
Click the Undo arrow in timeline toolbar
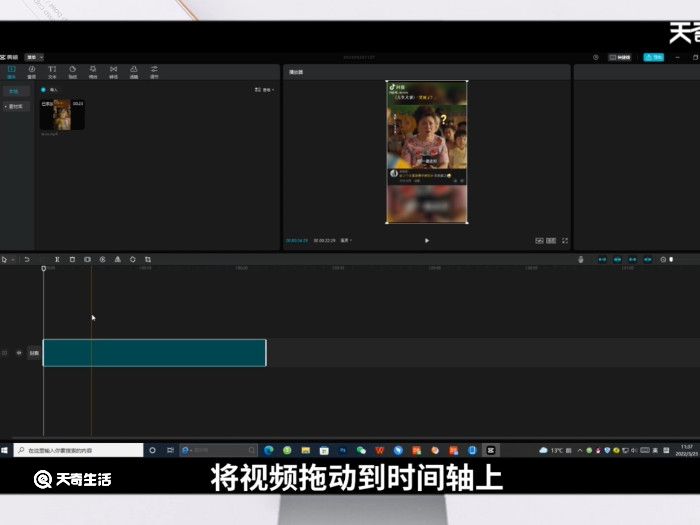[x=27, y=259]
